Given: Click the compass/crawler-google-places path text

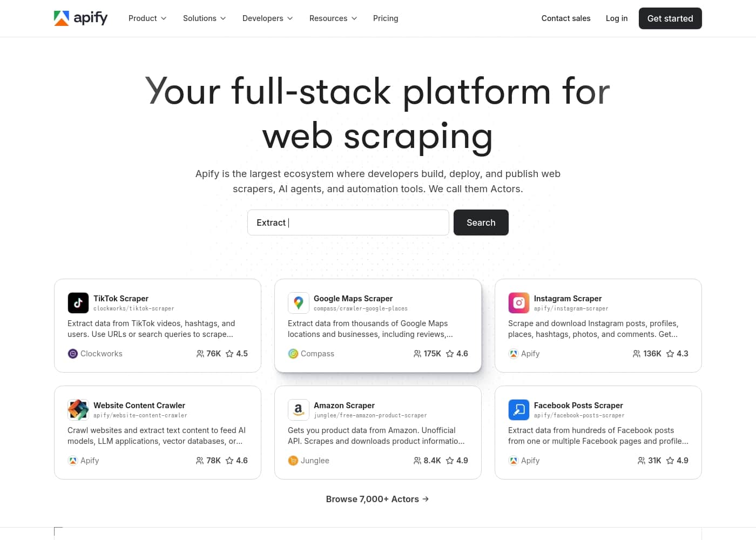Looking at the screenshot, I should click(x=361, y=309).
